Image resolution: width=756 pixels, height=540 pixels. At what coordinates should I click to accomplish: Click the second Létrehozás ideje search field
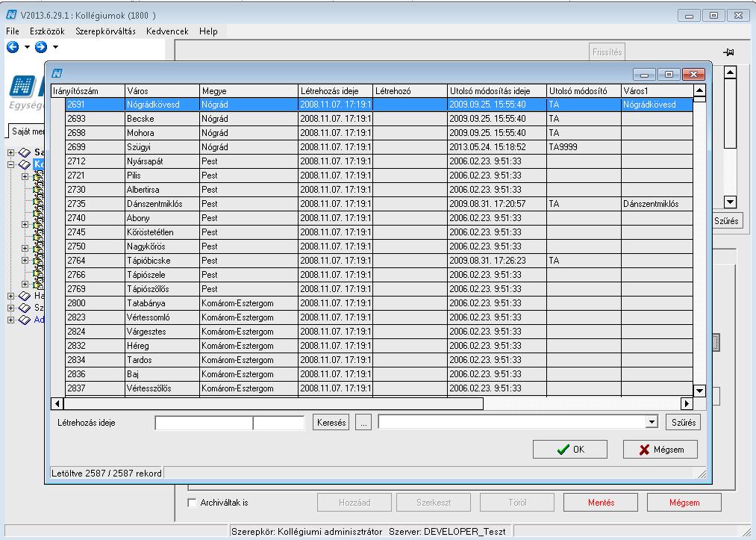pyautogui.click(x=278, y=423)
